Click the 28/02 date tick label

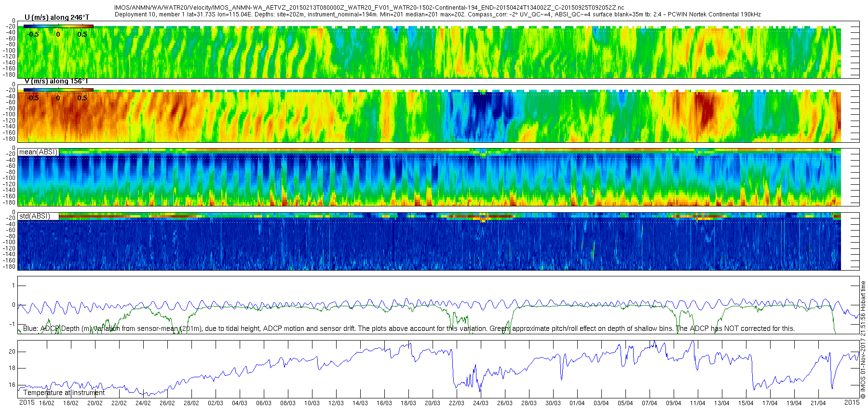point(191,403)
